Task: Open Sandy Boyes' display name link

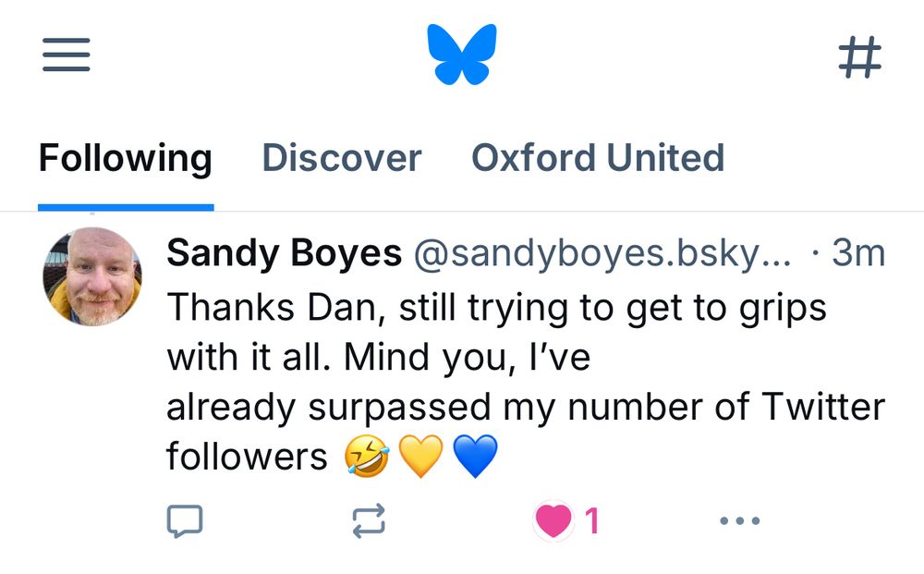Action: pos(284,252)
